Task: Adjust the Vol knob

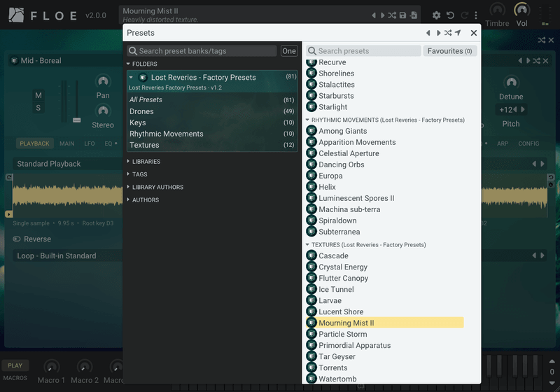Action: pyautogui.click(x=521, y=10)
